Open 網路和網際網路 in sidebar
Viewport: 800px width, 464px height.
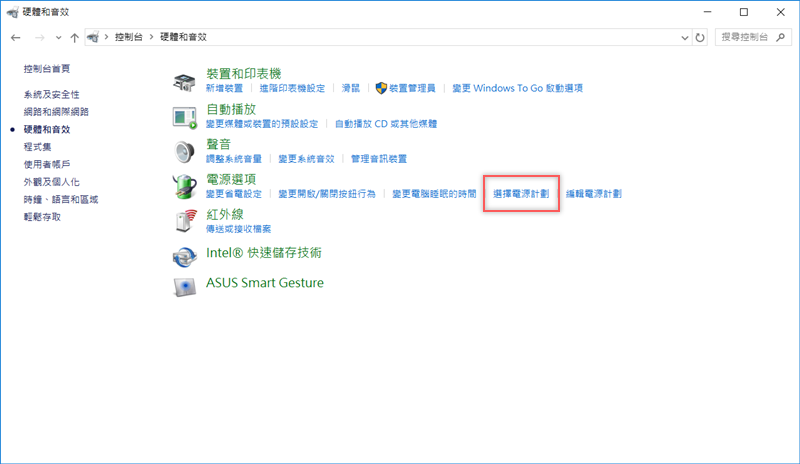pos(56,112)
